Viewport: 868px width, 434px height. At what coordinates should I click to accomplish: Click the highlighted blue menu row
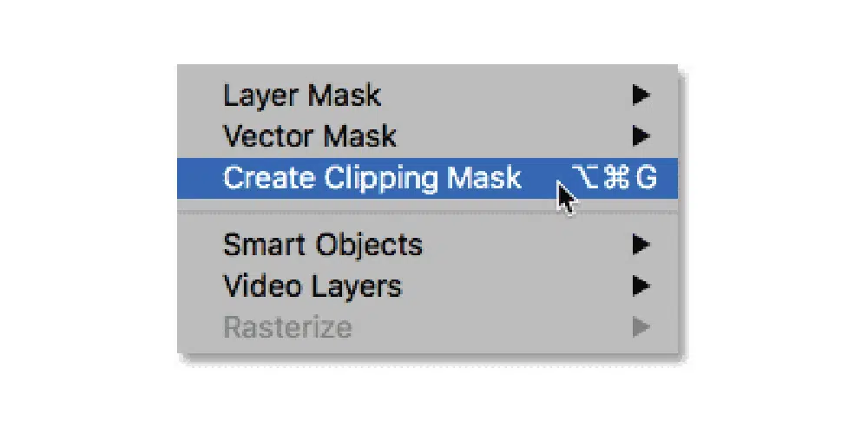click(x=427, y=178)
